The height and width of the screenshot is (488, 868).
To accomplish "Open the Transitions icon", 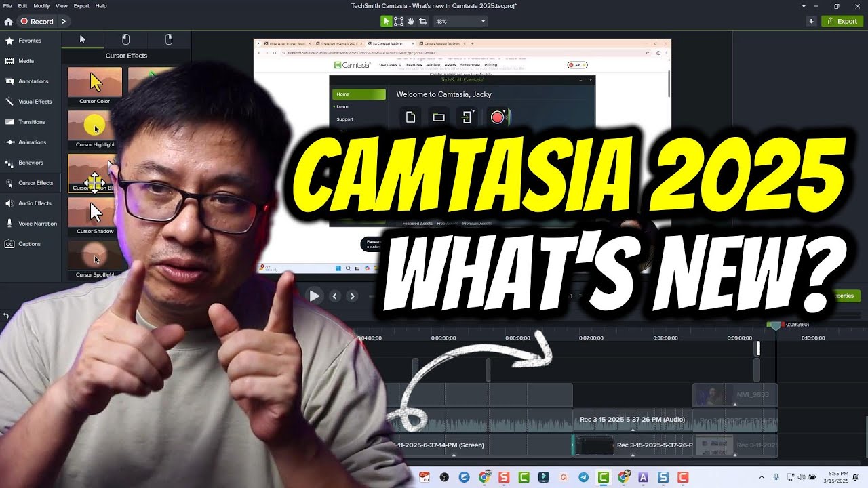I will (x=9, y=122).
